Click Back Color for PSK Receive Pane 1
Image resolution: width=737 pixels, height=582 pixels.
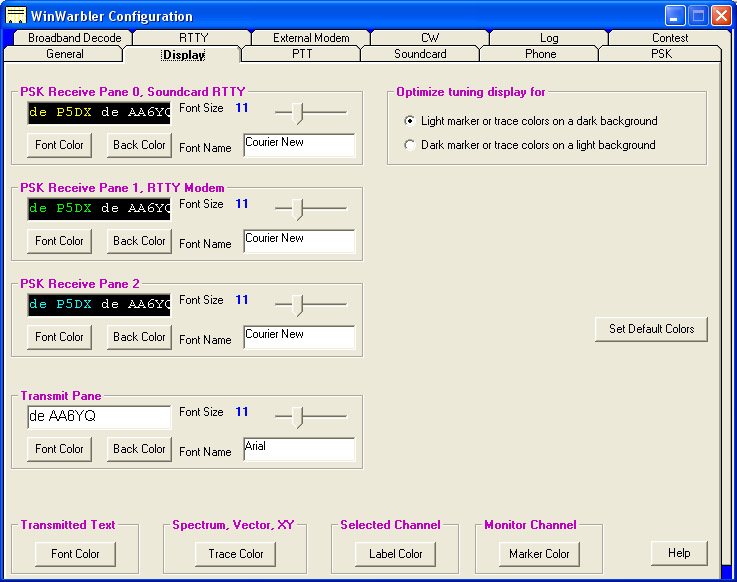click(x=139, y=241)
